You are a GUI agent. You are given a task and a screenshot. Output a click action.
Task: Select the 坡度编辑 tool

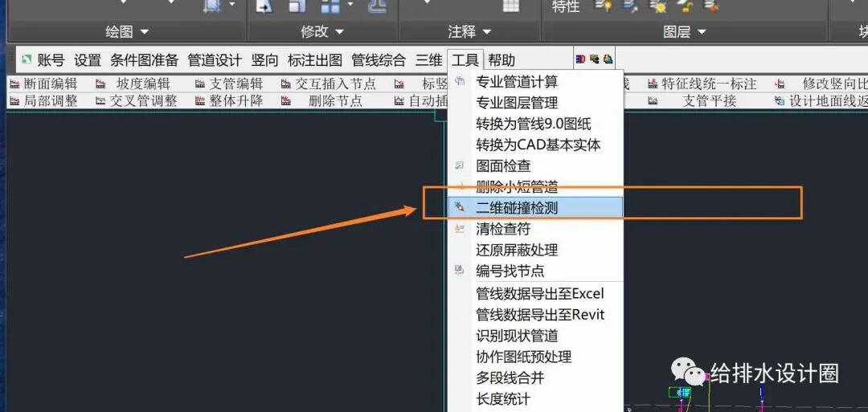133,84
